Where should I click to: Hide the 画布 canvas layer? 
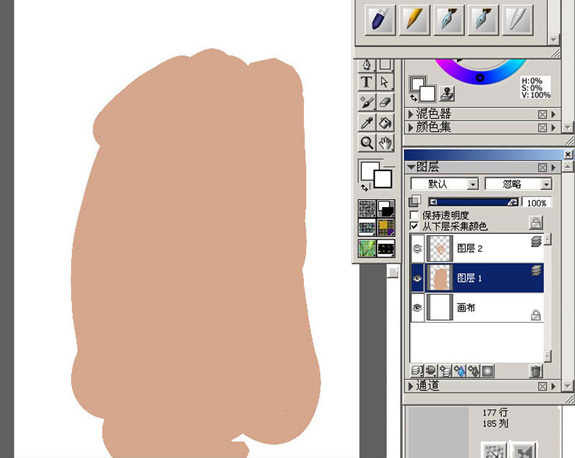tap(417, 308)
